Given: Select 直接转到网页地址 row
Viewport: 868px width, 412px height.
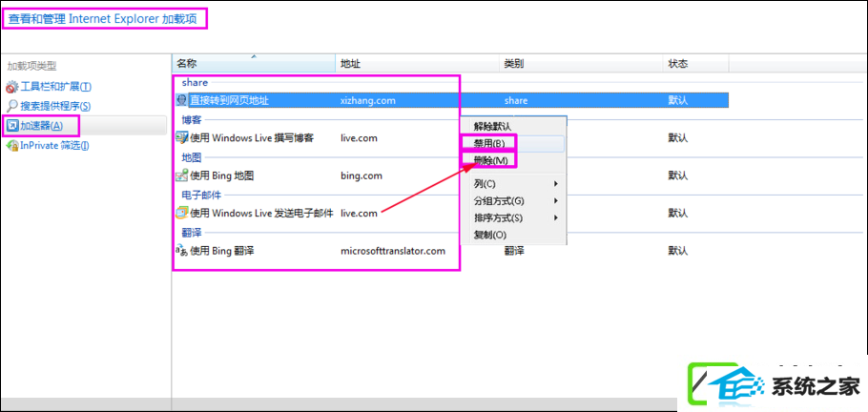Looking at the screenshot, I should click(450, 100).
